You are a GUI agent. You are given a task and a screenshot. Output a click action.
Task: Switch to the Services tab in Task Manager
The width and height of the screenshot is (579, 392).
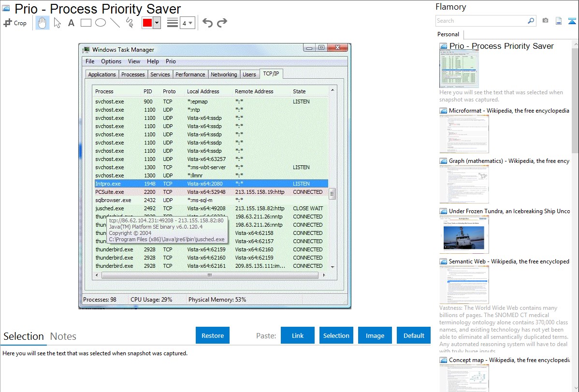point(160,74)
